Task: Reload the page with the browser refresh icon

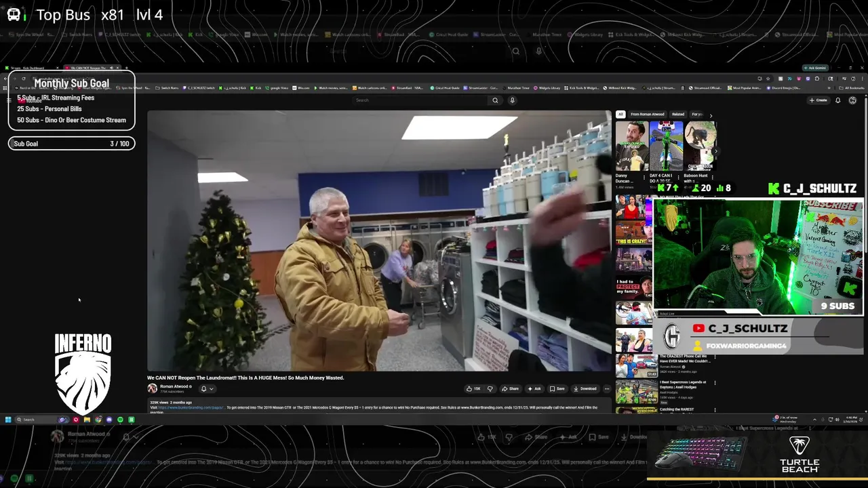Action: coord(24,79)
